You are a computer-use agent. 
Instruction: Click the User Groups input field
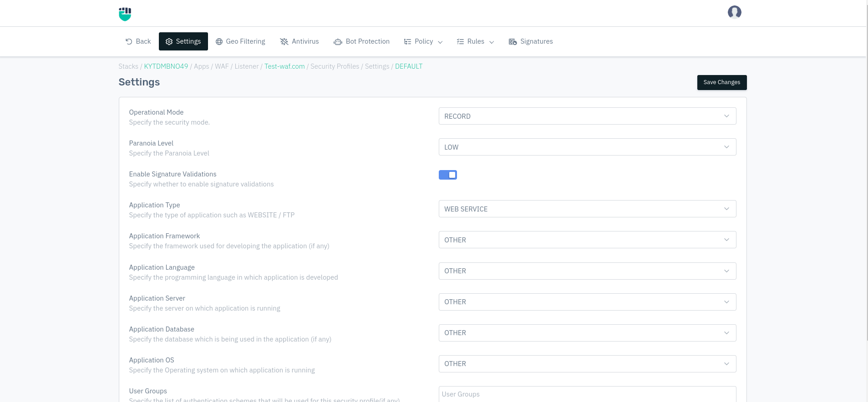click(x=587, y=394)
